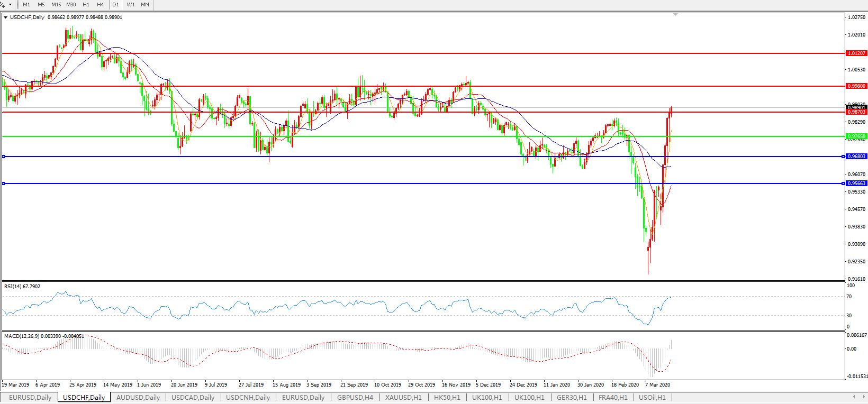Switch to the AUDUSD,Daily chart tab
Screen dimensions: 868x404
point(138,398)
